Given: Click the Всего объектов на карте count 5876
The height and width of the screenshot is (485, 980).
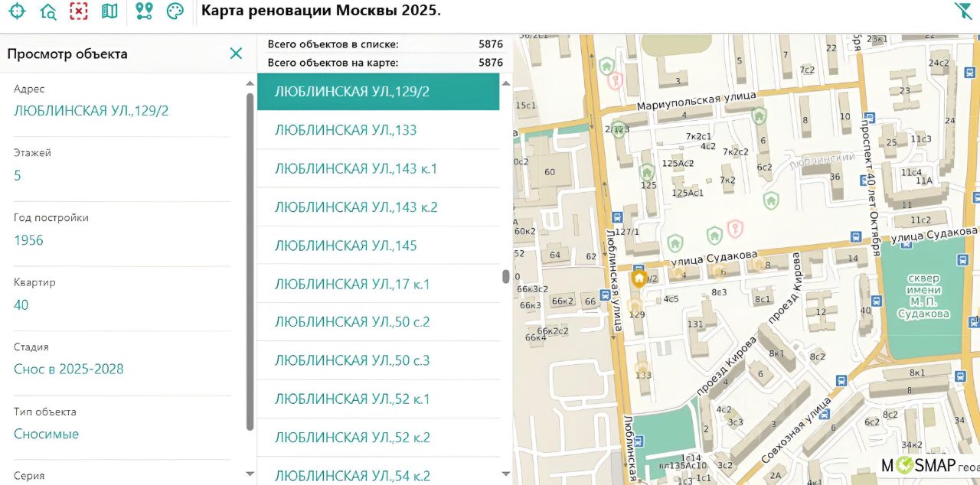Looking at the screenshot, I should click(x=491, y=63).
